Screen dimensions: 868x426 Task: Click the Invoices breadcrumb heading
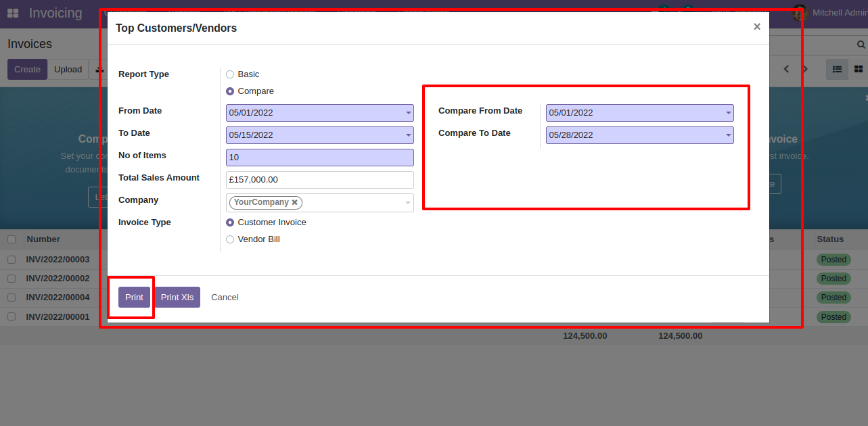pos(30,44)
